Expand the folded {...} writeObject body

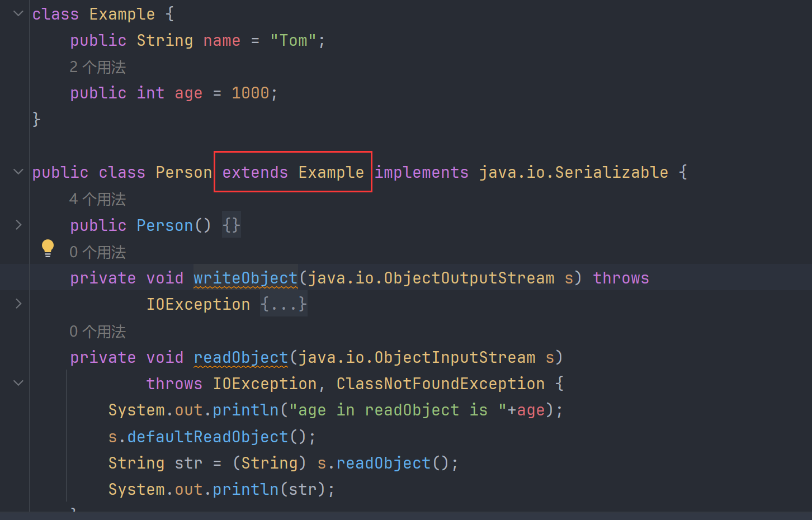pyautogui.click(x=284, y=304)
